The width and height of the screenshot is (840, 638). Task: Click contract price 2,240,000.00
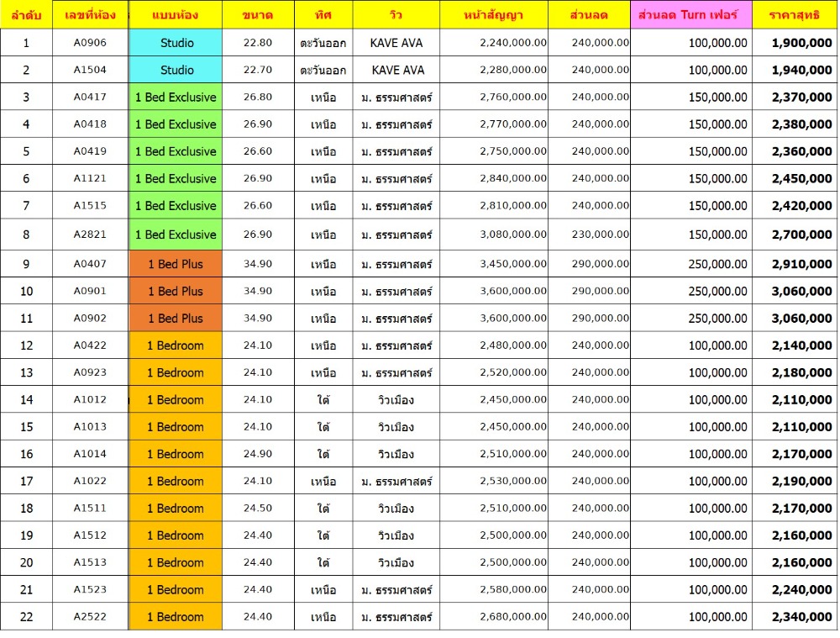click(x=513, y=42)
